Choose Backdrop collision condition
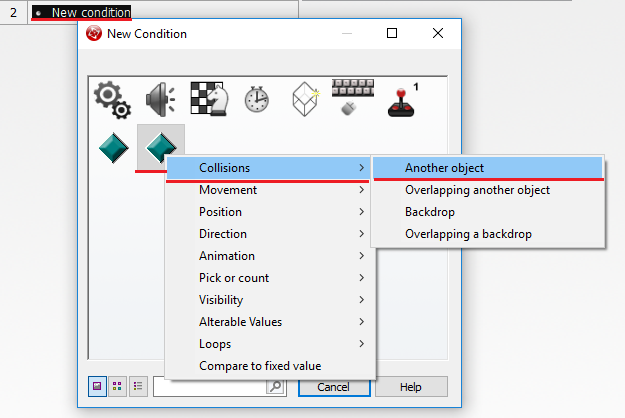Screen dimensions: 625x418 tap(488, 212)
